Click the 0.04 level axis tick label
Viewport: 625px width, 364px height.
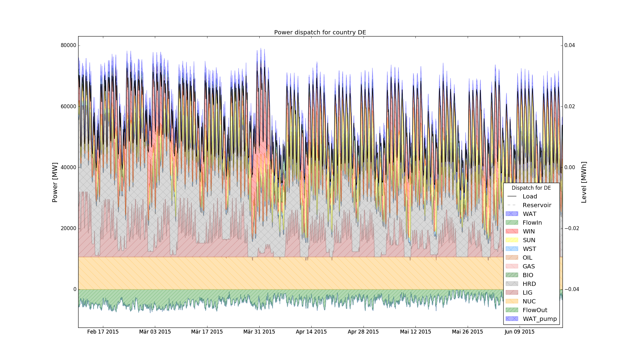(570, 45)
